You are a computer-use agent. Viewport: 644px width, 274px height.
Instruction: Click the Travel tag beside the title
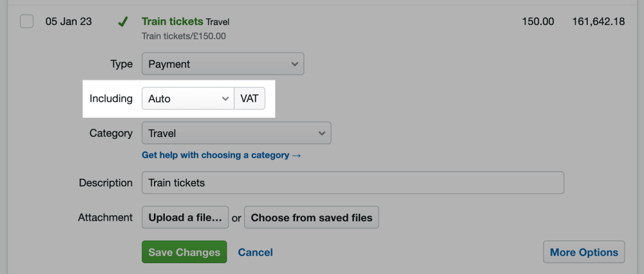(217, 23)
